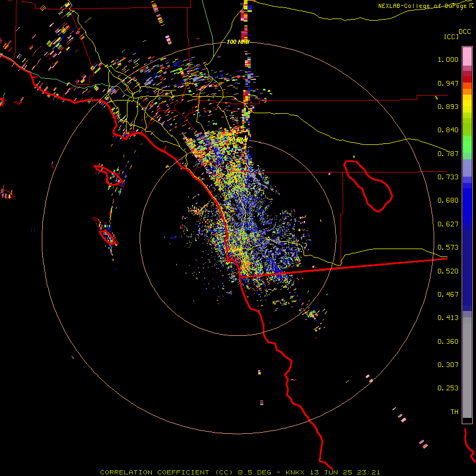Select the 0.467 legend value
This screenshot has height=476, width=476.
pos(448,295)
